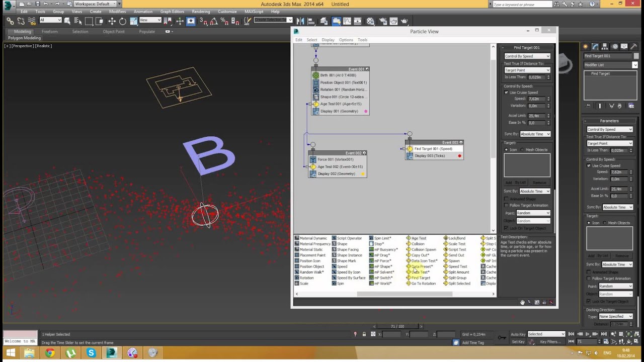This screenshot has width=644, height=362.
Task: Click the Select and Link chain icon
Action: click(x=10, y=21)
